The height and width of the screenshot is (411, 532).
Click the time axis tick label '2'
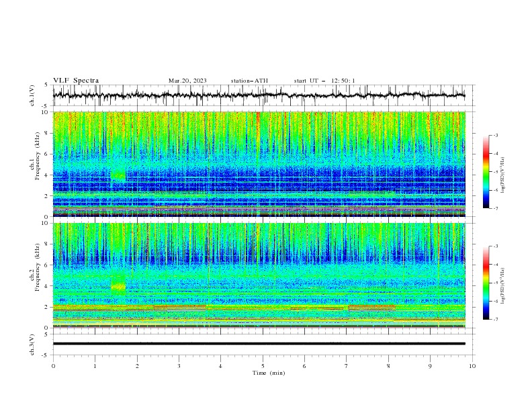pos(137,366)
